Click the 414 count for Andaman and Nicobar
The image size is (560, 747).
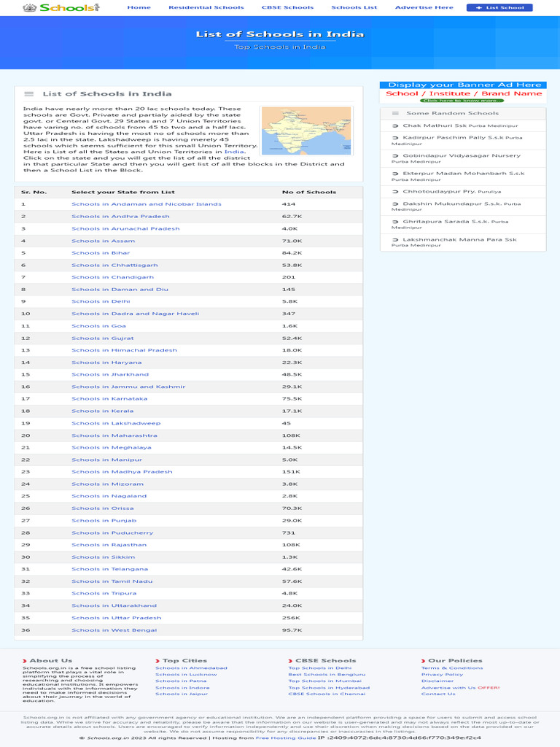pos(289,204)
